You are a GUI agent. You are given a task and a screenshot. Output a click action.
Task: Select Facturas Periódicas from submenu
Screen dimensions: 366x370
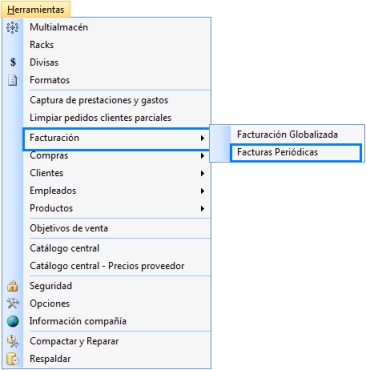(x=296, y=153)
